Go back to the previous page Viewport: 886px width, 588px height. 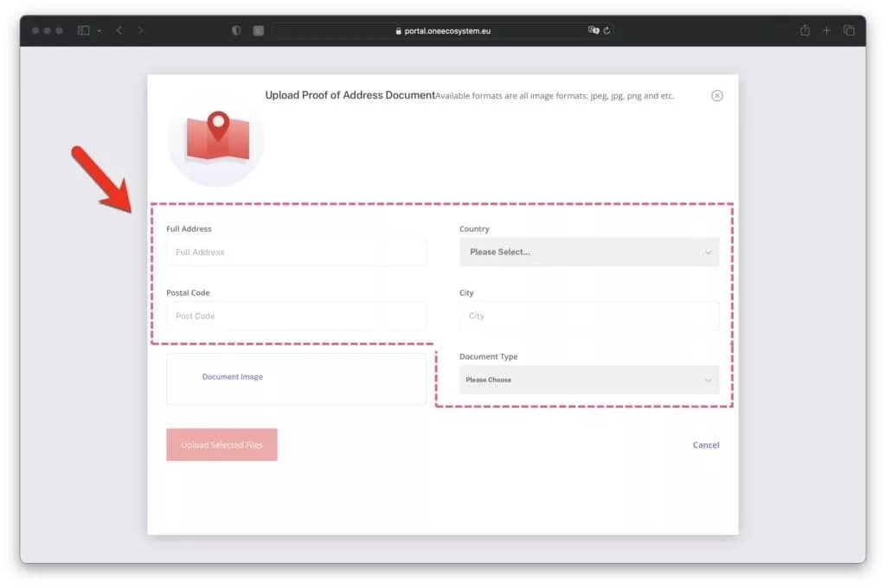tap(119, 30)
